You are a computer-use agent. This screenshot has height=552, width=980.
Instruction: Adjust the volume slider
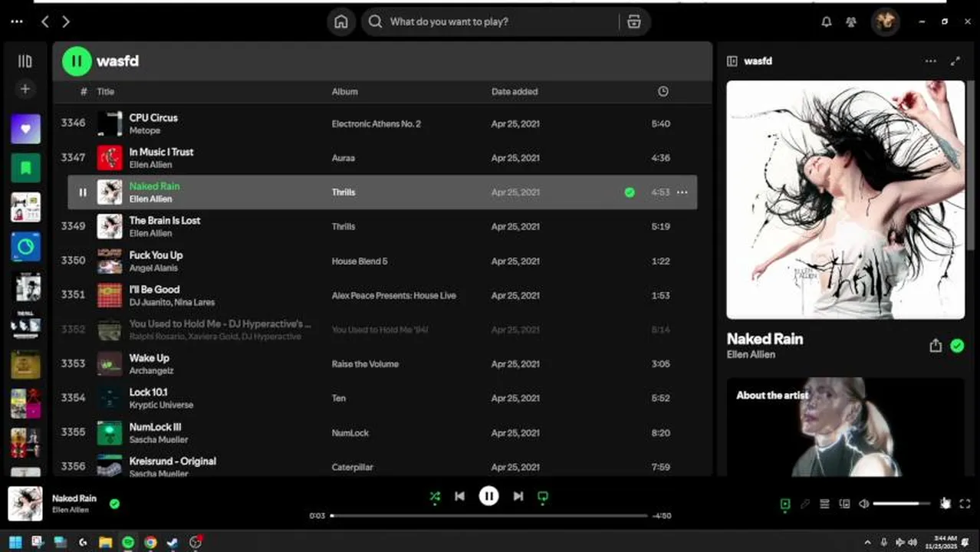pos(901,504)
